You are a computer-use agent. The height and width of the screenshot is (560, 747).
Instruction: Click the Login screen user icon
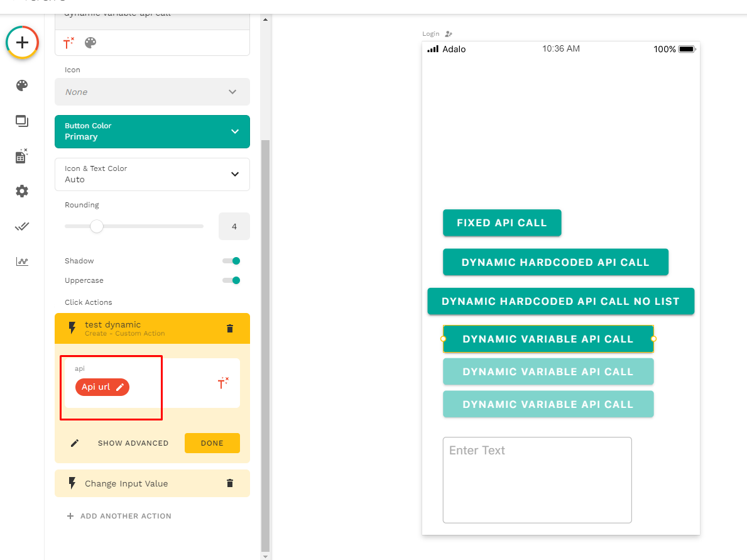coord(449,34)
